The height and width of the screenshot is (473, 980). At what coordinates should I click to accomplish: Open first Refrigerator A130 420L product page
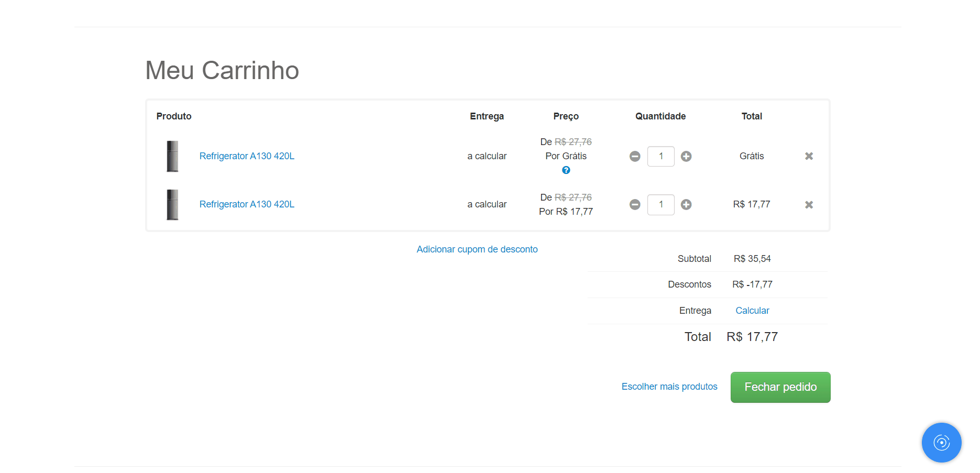pos(246,156)
